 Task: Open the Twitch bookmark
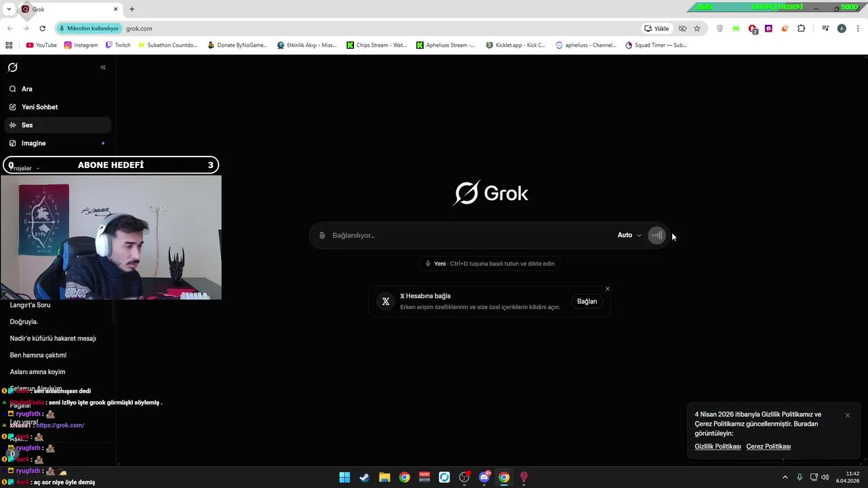click(x=118, y=45)
